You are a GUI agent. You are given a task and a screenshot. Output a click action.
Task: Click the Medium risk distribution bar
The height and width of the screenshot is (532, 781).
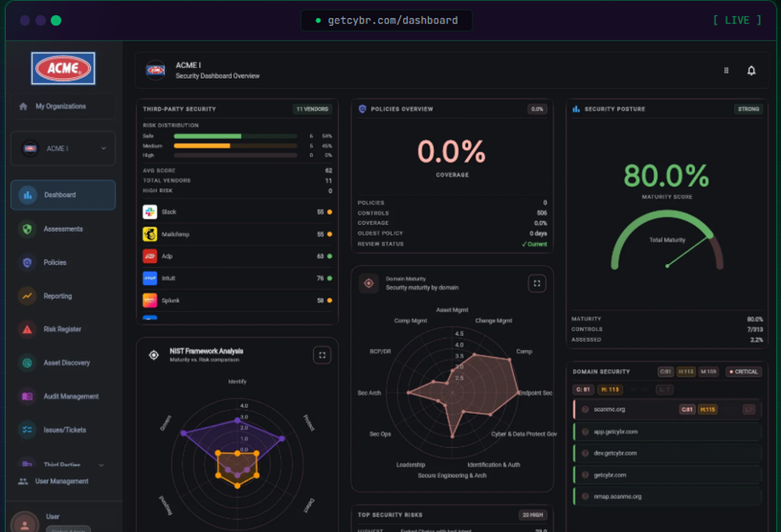pyautogui.click(x=235, y=146)
